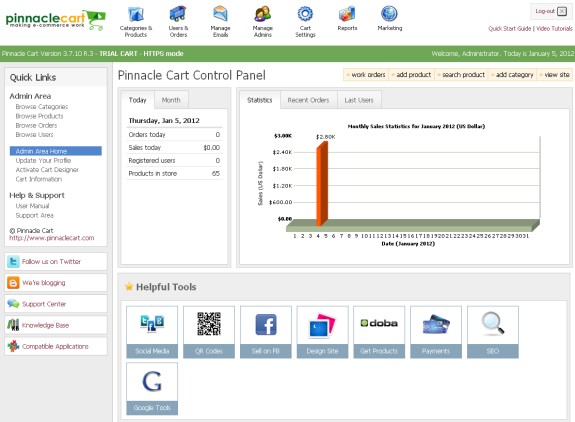Visit the pinnaclecart.com URL link
This screenshot has width=575, height=422.
pos(52,238)
